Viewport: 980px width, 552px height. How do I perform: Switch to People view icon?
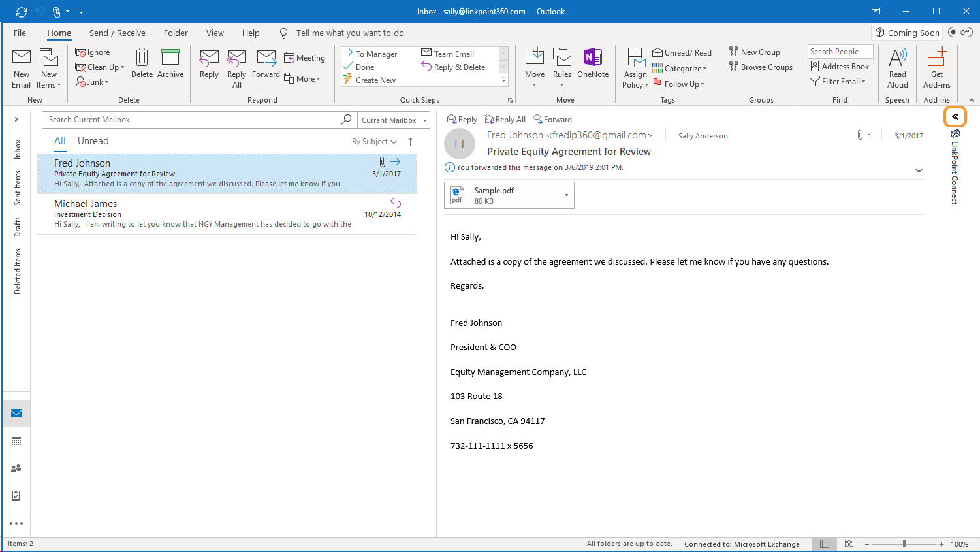(x=16, y=468)
